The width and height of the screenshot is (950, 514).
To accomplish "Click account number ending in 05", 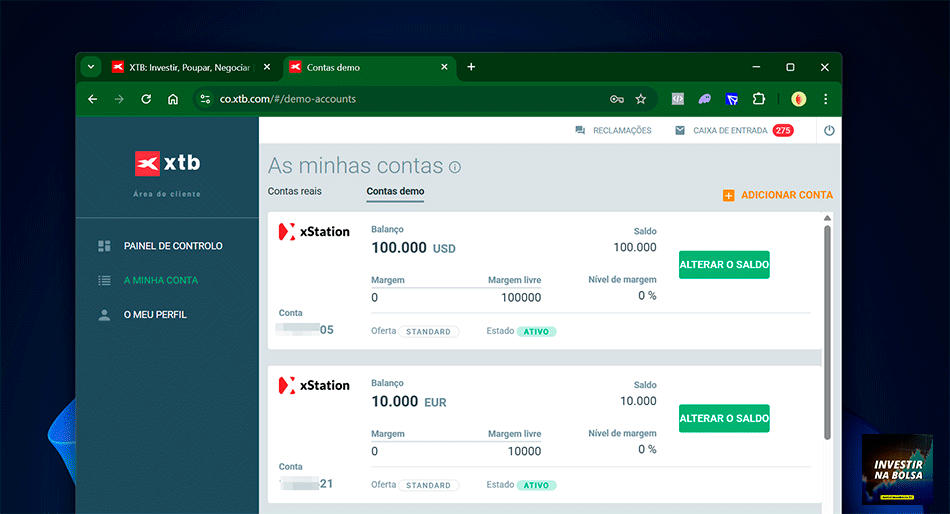I will pyautogui.click(x=305, y=329).
